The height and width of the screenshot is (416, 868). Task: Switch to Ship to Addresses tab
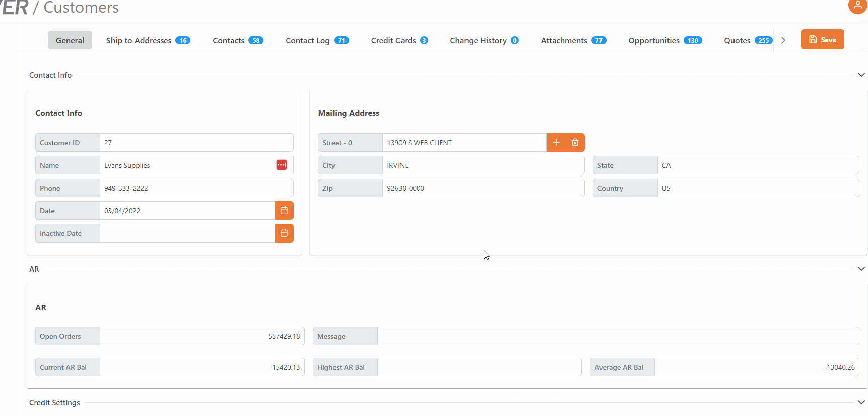click(x=148, y=41)
